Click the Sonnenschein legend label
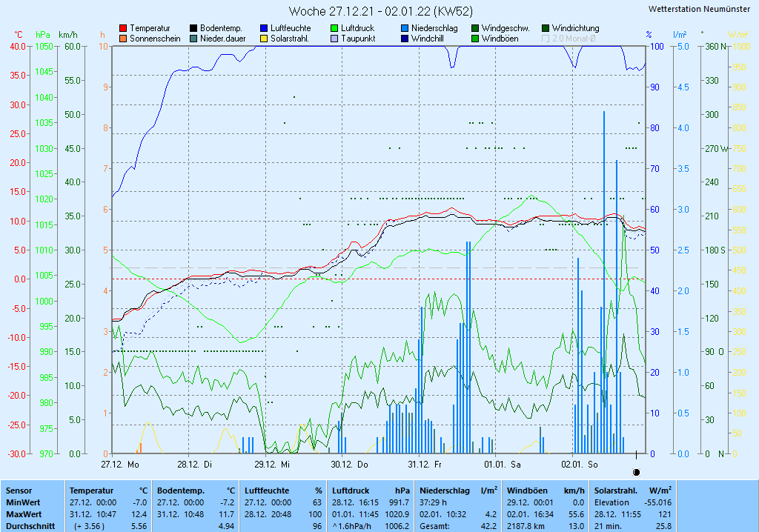The width and height of the screenshot is (759, 532). 155,39
